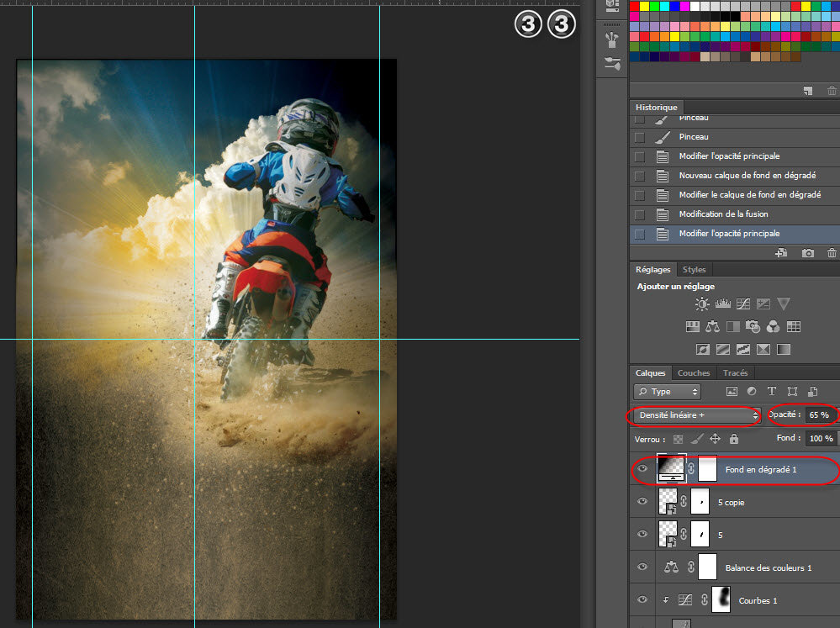Open the 'Densité linéaire +' blend mode dropdown

coord(697,415)
